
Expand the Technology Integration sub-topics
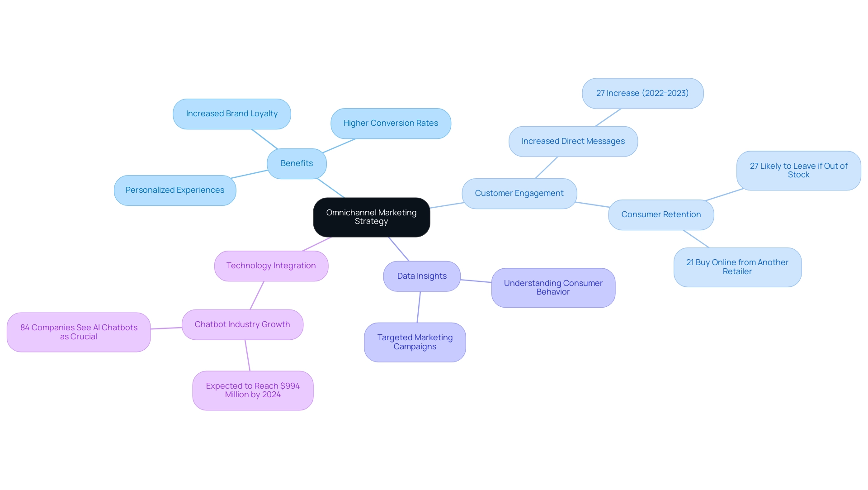[x=271, y=266]
